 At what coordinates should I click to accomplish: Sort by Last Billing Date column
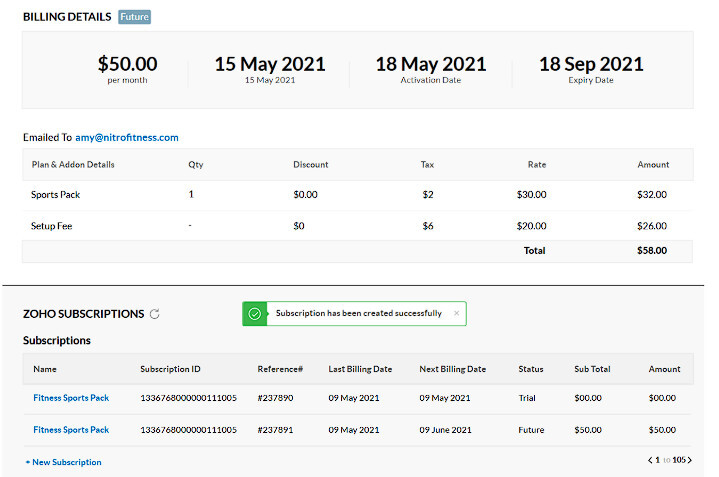360,369
